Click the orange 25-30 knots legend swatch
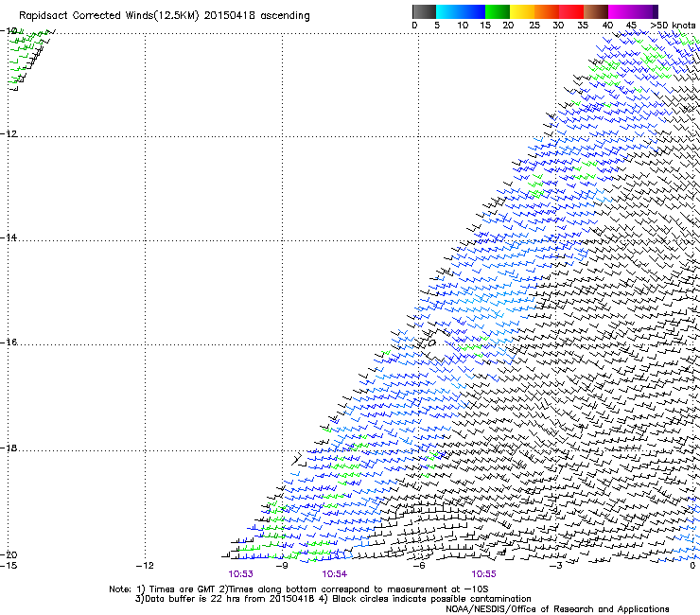The height and width of the screenshot is (615, 700). pos(547,11)
